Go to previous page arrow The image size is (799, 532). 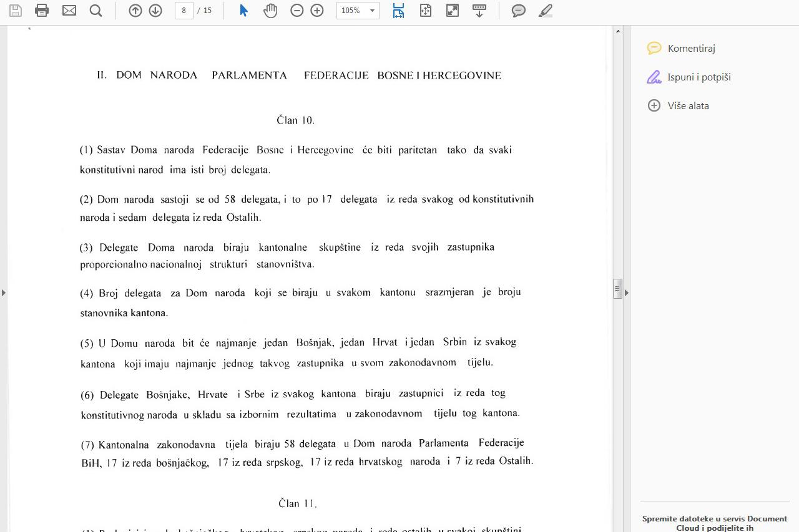[x=135, y=11]
